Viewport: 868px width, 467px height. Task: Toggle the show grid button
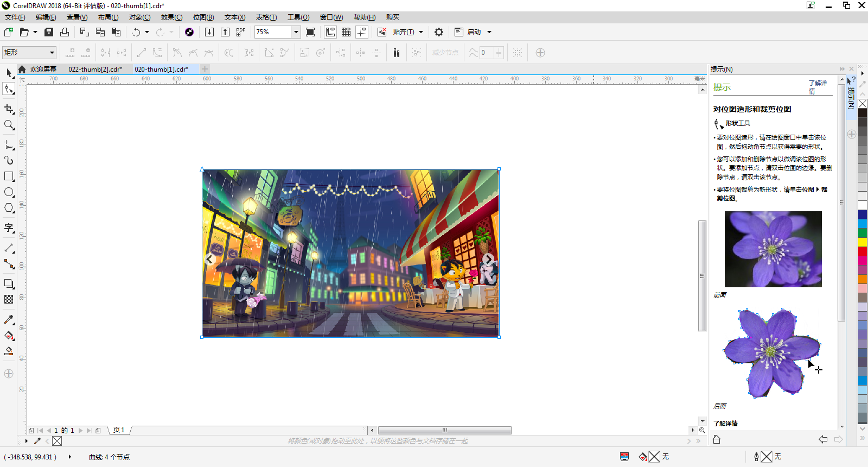[346, 32]
